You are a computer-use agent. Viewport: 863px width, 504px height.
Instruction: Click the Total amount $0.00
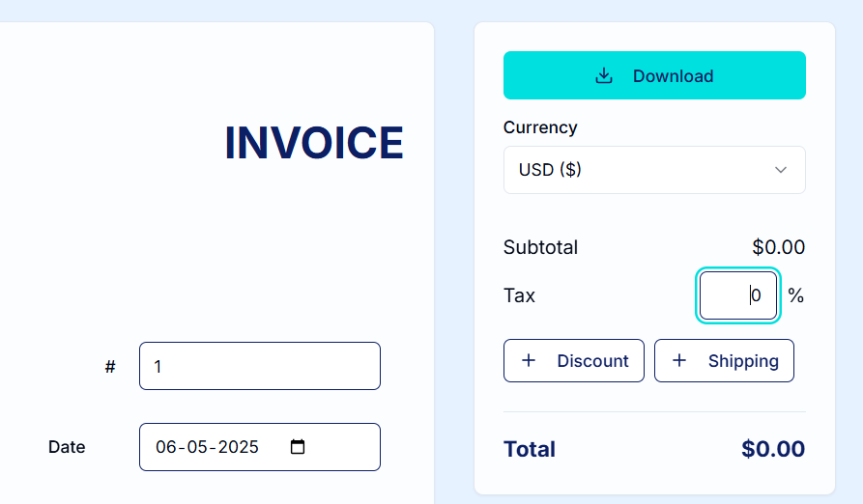click(773, 449)
